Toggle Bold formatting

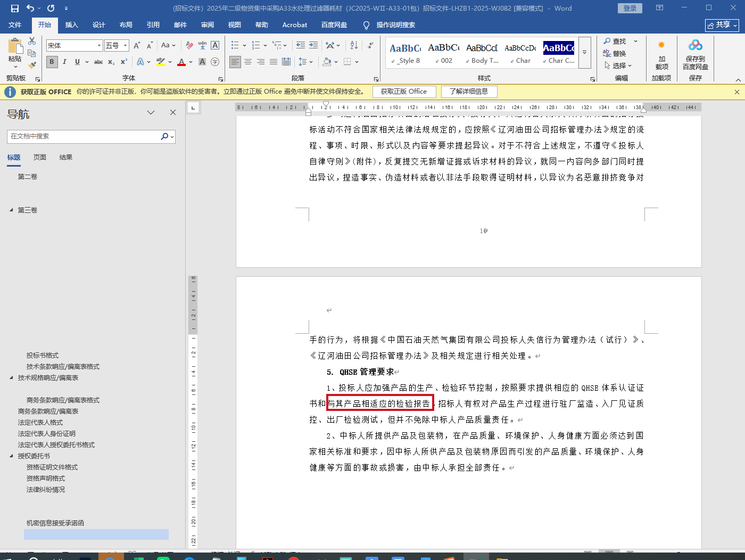(x=52, y=62)
